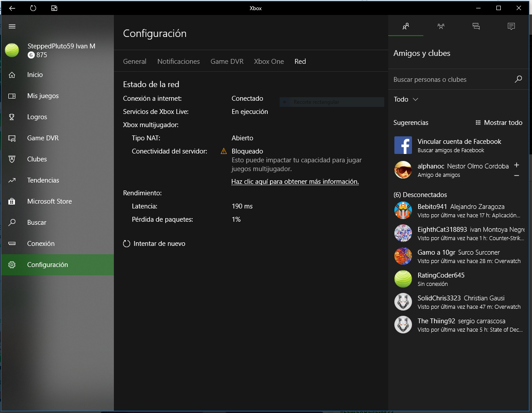The height and width of the screenshot is (413, 532).
Task: Open SolidChris3323 friend entry
Action: tap(459, 302)
